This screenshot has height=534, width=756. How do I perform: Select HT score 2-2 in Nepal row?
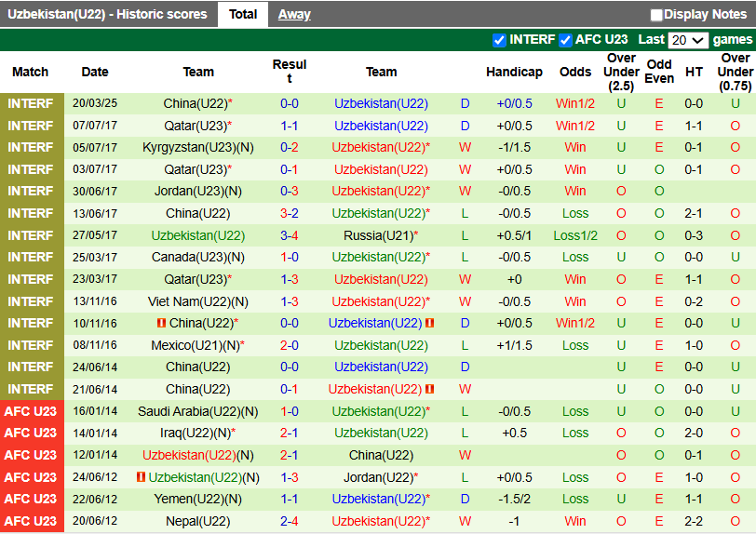(694, 522)
